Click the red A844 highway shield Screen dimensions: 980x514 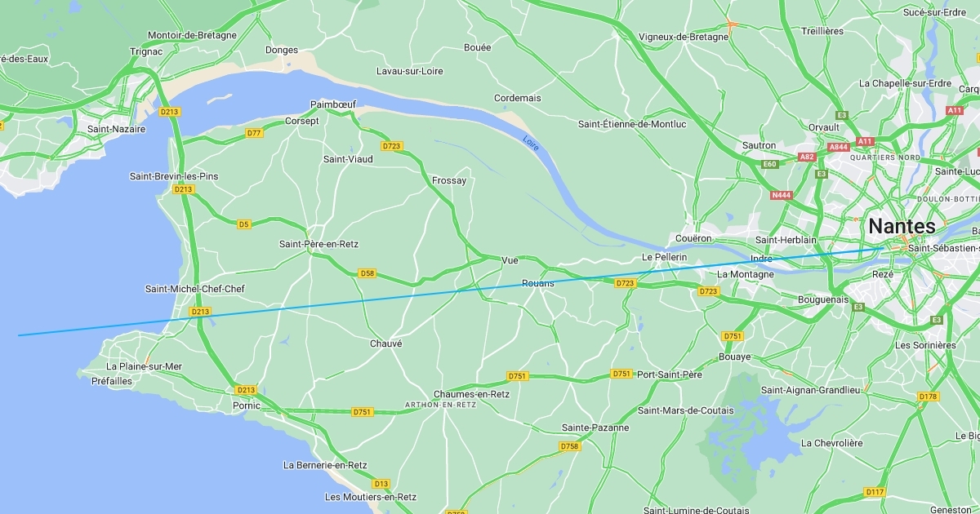point(839,147)
